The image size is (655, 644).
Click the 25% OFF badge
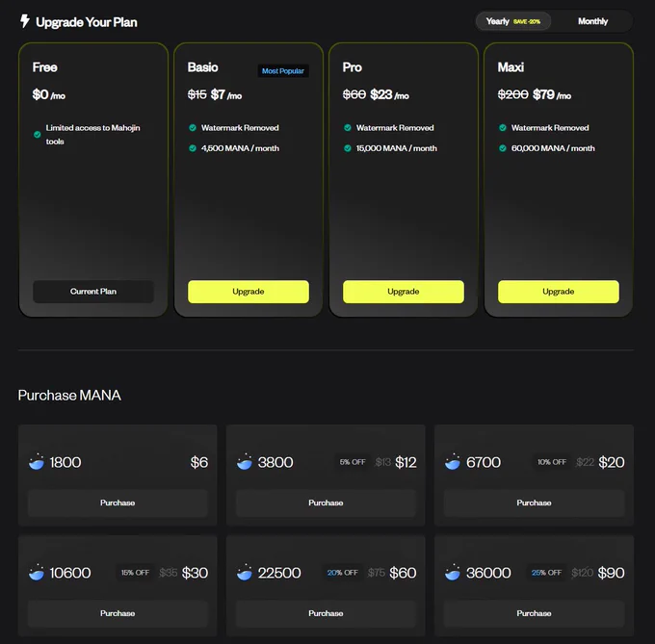tap(546, 573)
